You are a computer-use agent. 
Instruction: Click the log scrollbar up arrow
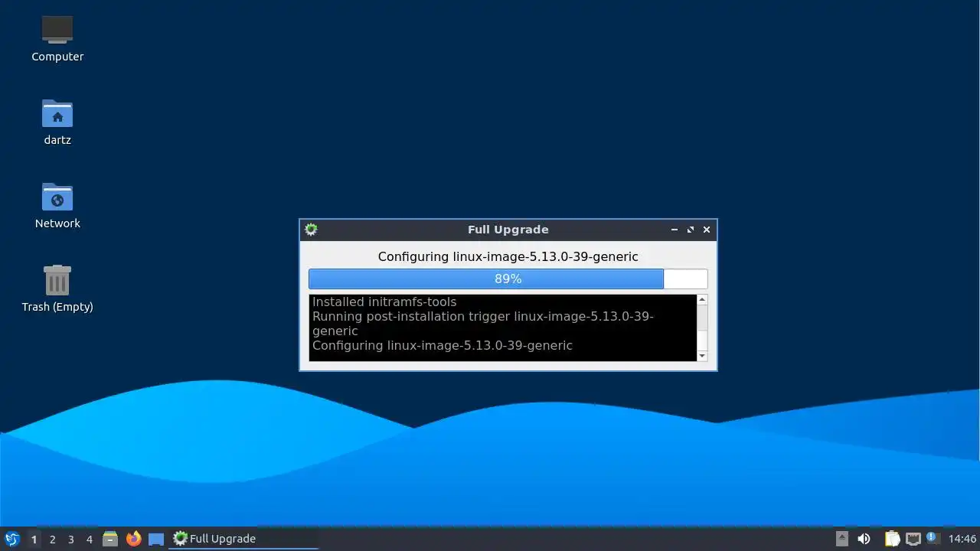(702, 300)
